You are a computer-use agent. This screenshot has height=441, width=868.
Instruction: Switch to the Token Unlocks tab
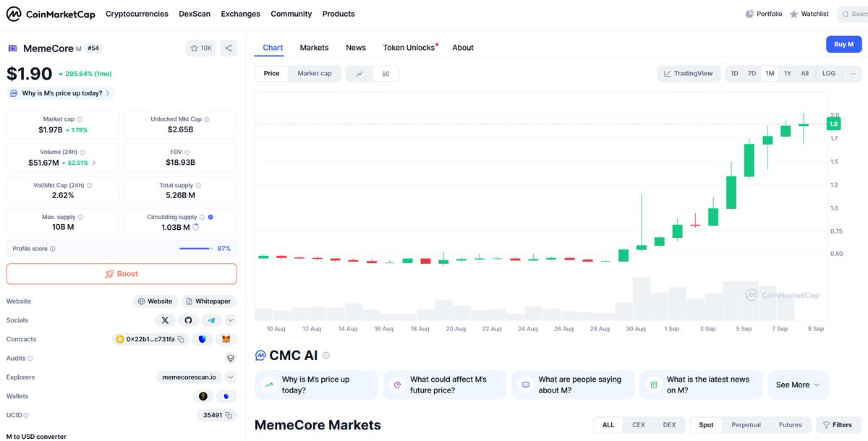(x=409, y=48)
